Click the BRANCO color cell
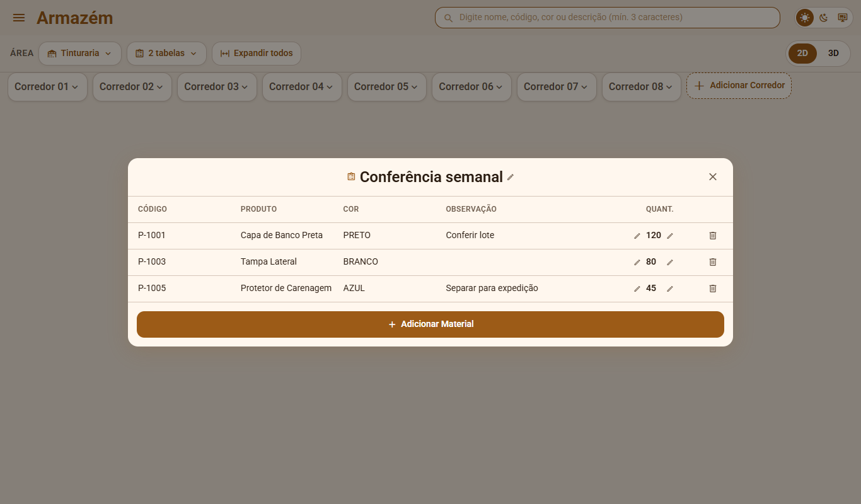This screenshot has height=504, width=861. (x=361, y=262)
